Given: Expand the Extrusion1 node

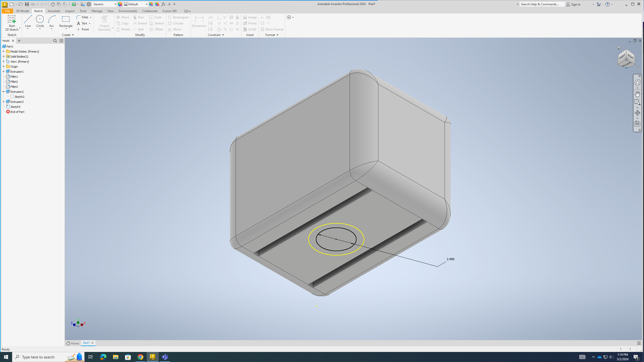Looking at the screenshot, I should 4,72.
